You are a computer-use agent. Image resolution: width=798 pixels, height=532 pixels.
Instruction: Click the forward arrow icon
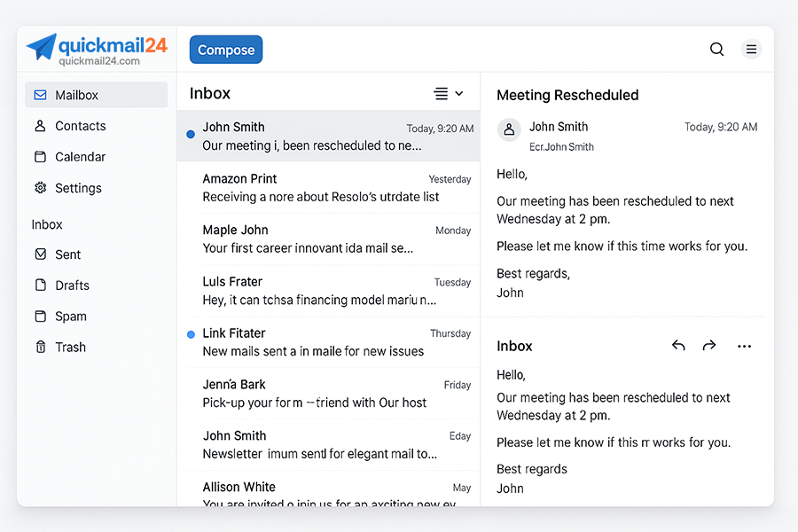(709, 346)
